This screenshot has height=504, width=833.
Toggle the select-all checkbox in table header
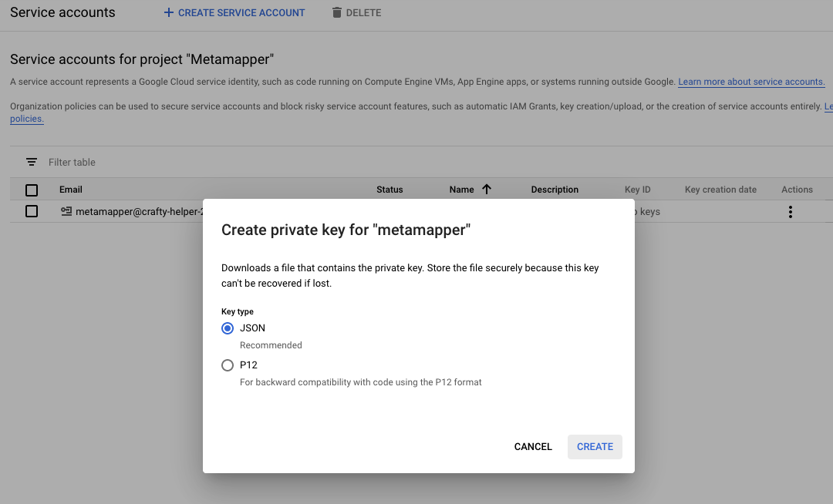[x=32, y=190]
